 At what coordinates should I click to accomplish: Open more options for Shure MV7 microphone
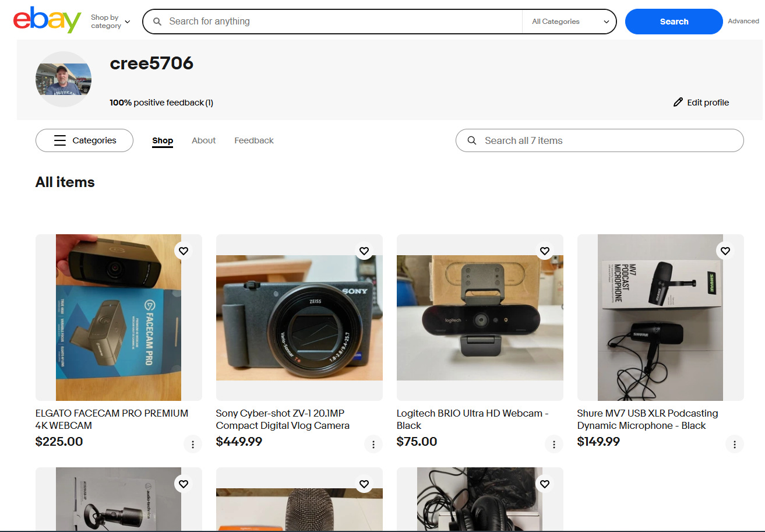[735, 445]
